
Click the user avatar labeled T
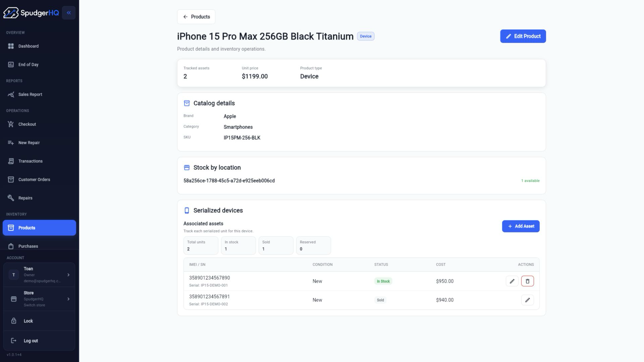point(14,275)
